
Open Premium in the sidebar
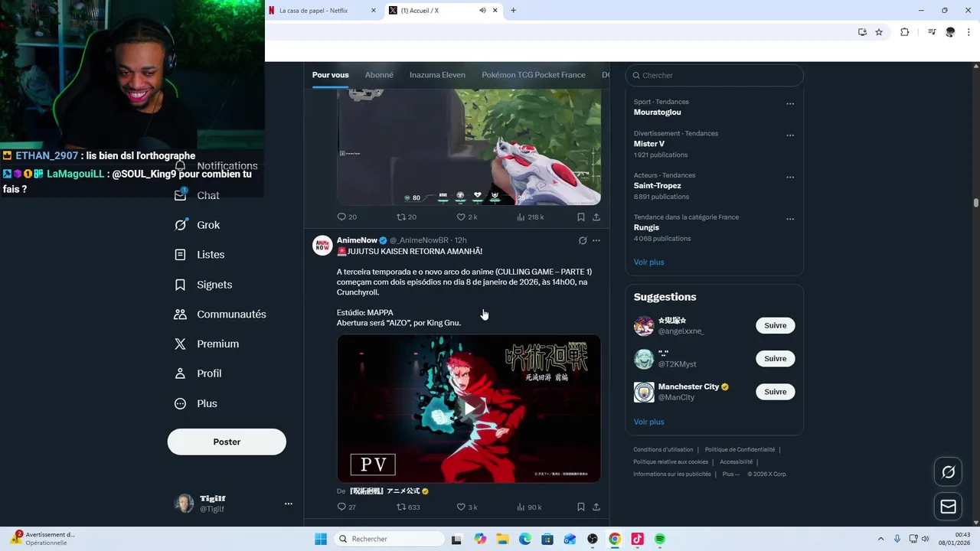(x=207, y=344)
